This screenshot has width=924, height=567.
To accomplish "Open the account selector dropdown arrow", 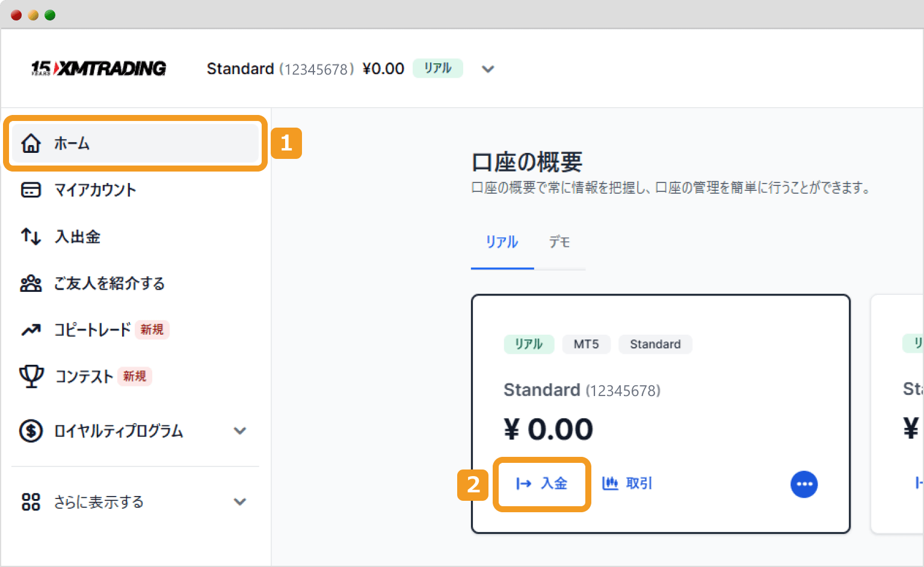I will (487, 69).
